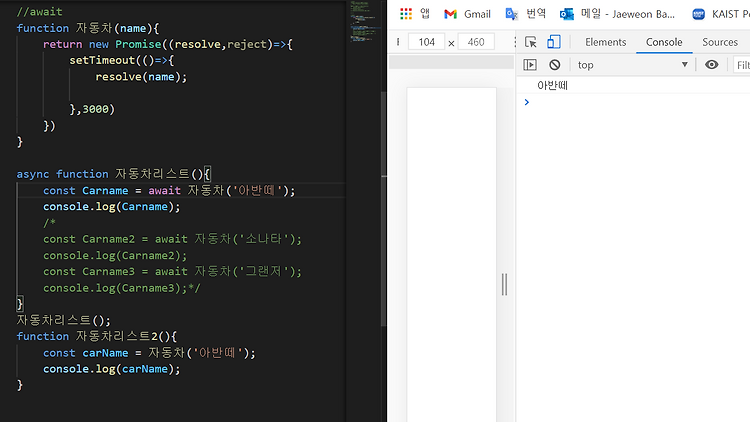The height and width of the screenshot is (422, 750).
Task: Click the code minimap in the editor
Action: (366, 22)
